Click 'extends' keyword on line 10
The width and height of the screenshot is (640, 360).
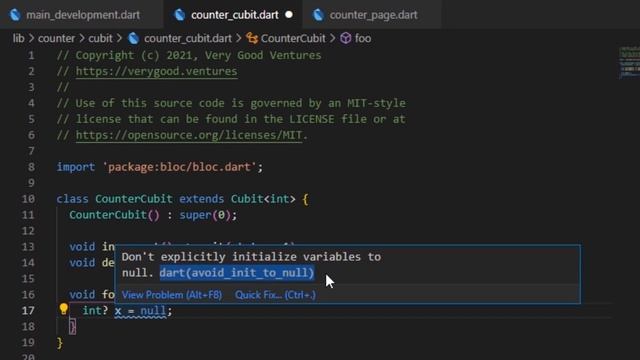[201, 199]
